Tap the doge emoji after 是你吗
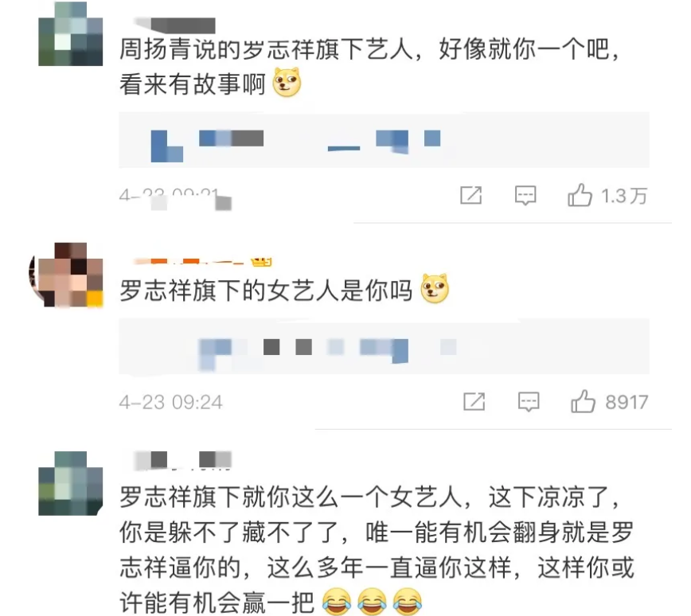This screenshot has height=616, width=691. coord(435,289)
